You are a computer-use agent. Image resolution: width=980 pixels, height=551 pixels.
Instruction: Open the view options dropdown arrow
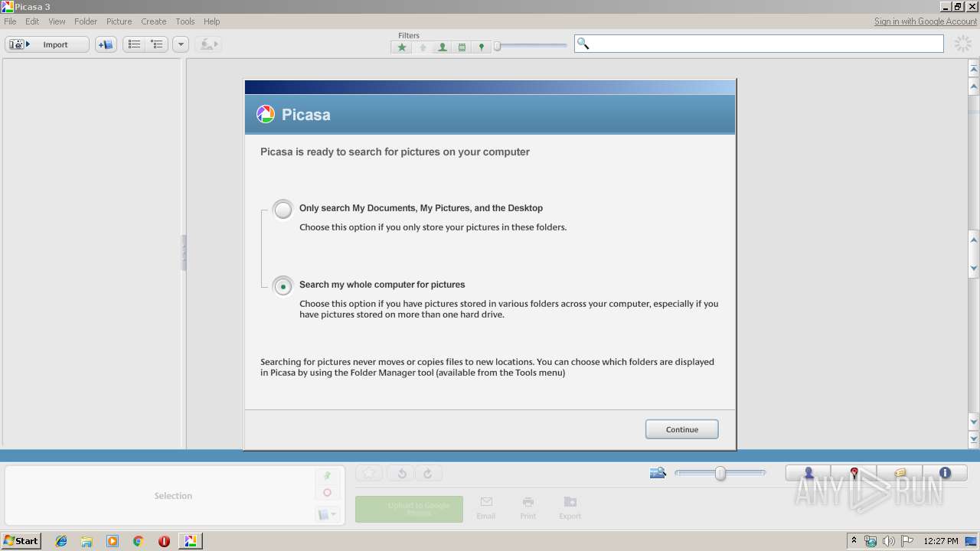181,44
